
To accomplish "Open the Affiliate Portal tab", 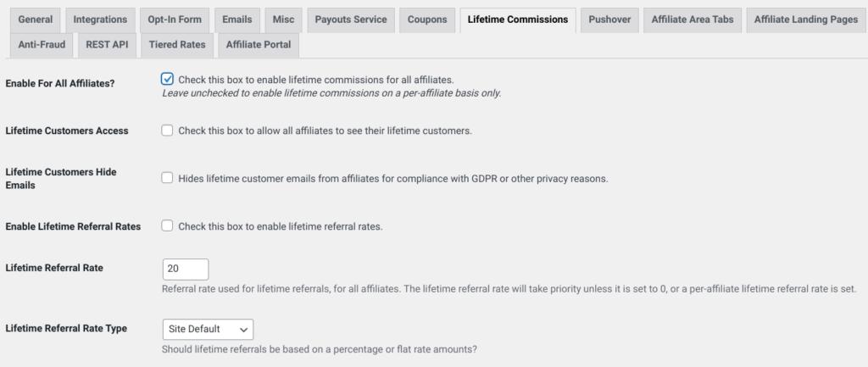I will 259,45.
